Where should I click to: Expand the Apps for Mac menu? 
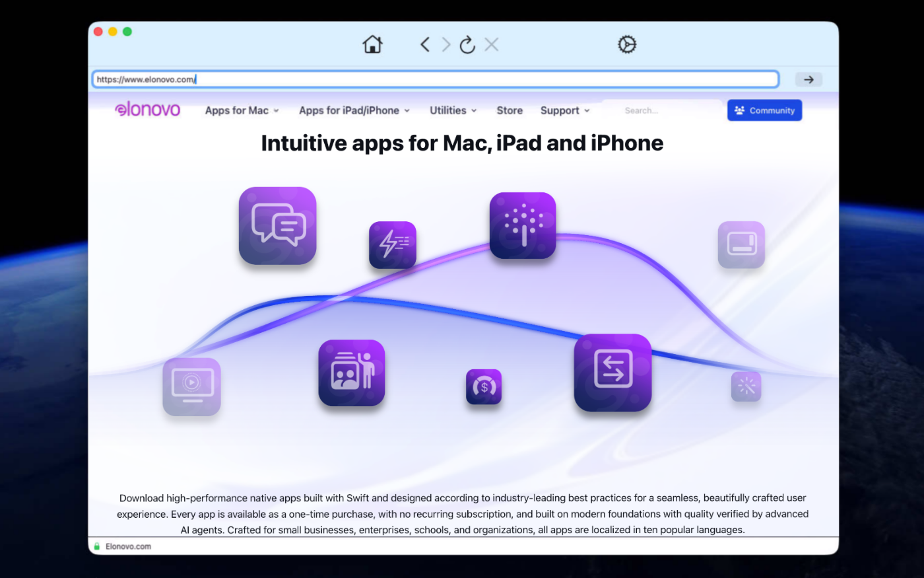(242, 110)
